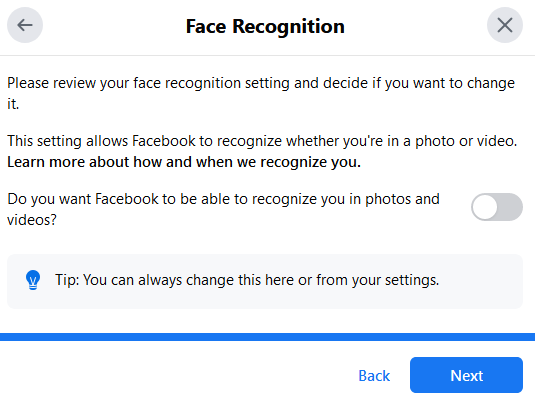Screen dimensions: 535x403
Task: Return to prior screen via Back text
Action: [x=374, y=376]
